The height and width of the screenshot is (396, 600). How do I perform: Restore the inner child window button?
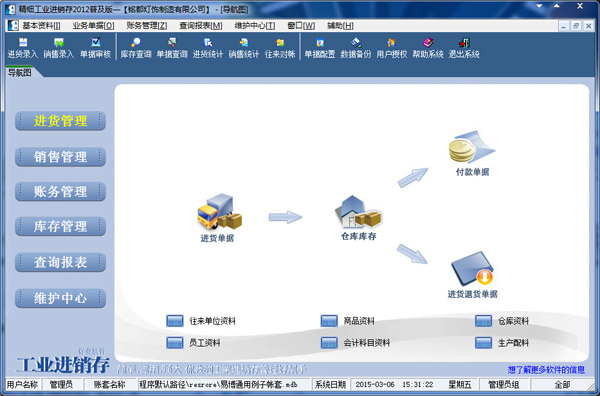[x=576, y=26]
